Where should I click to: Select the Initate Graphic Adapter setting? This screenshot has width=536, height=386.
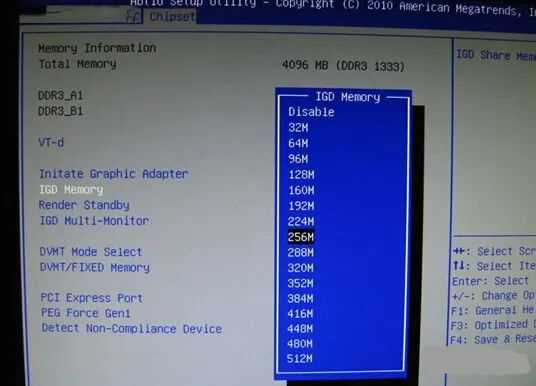(x=113, y=174)
